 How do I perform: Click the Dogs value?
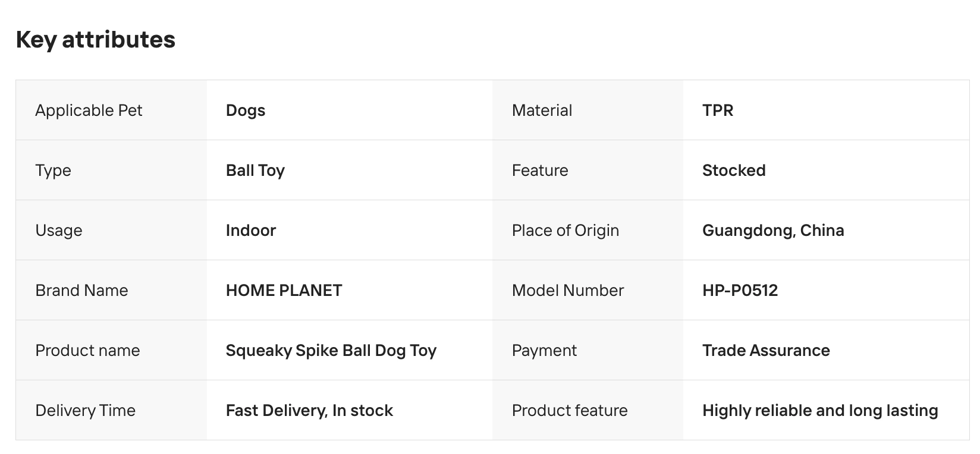[x=245, y=111]
